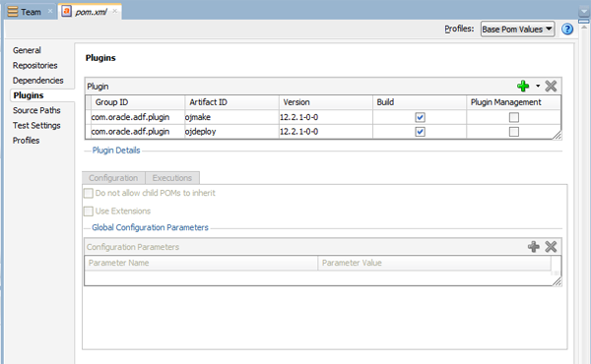The image size is (591, 364).
Task: Open the Dependencies section
Action: pyautogui.click(x=38, y=80)
